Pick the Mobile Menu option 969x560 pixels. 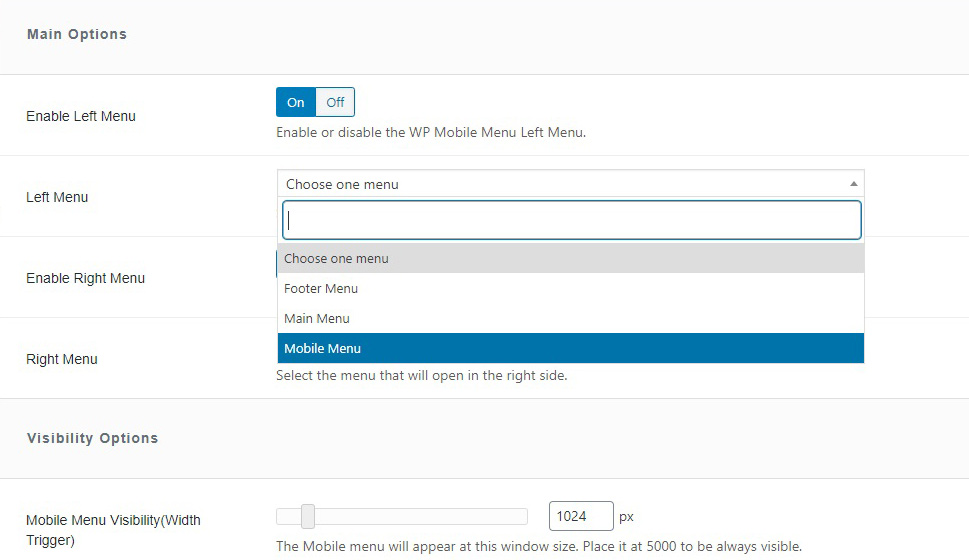[570, 348]
